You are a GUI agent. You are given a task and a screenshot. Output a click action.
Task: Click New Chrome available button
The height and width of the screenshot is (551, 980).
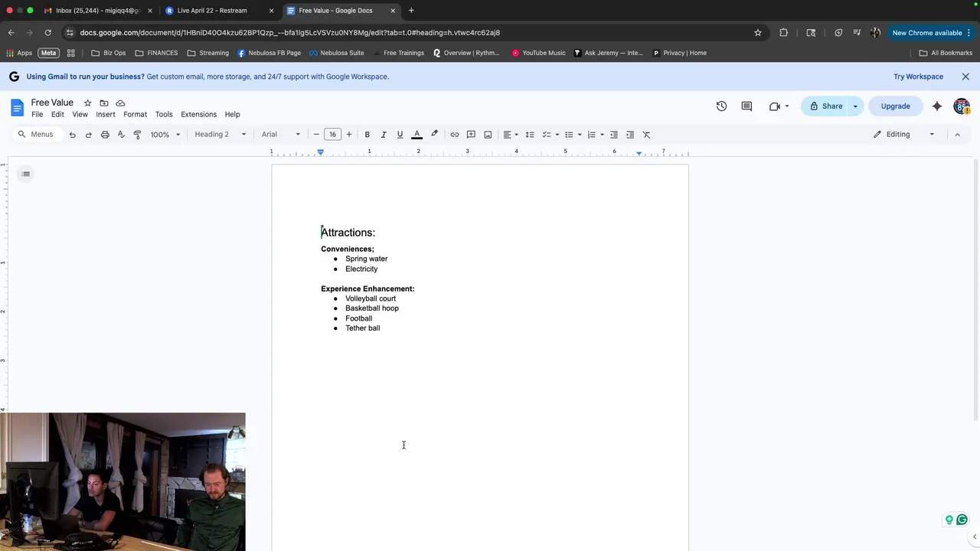932,33
